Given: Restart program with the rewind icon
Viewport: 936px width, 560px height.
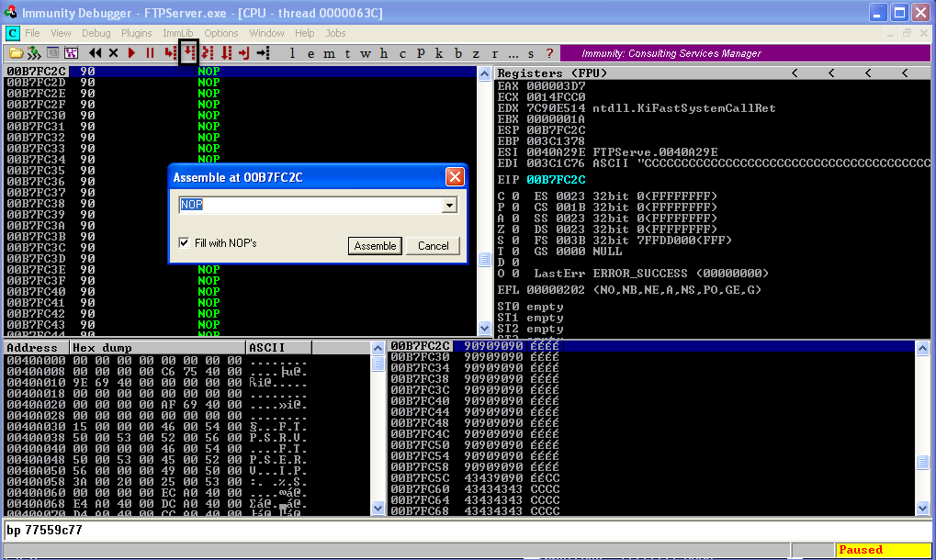Looking at the screenshot, I should coord(95,53).
